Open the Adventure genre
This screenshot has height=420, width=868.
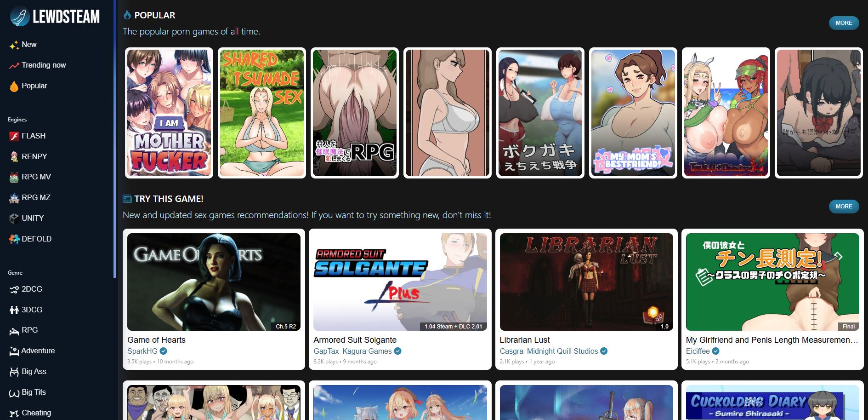37,351
